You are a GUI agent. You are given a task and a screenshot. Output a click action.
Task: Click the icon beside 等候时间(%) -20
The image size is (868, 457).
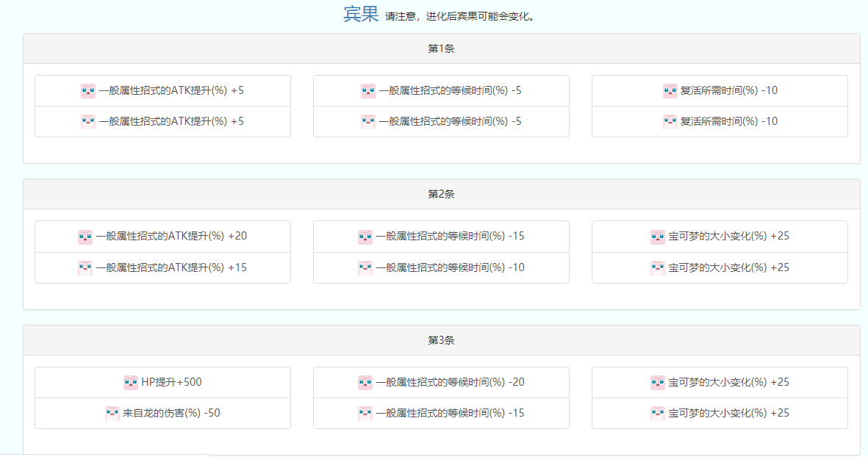pos(365,383)
